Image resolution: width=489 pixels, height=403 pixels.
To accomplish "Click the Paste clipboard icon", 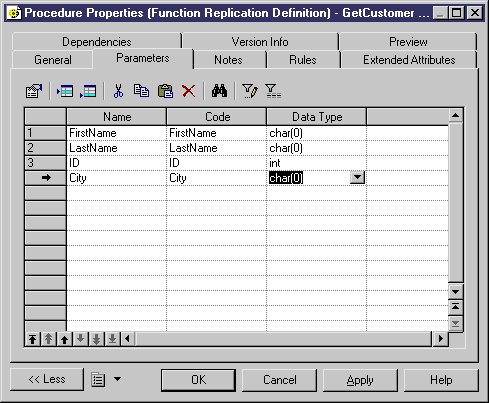I will 165,91.
